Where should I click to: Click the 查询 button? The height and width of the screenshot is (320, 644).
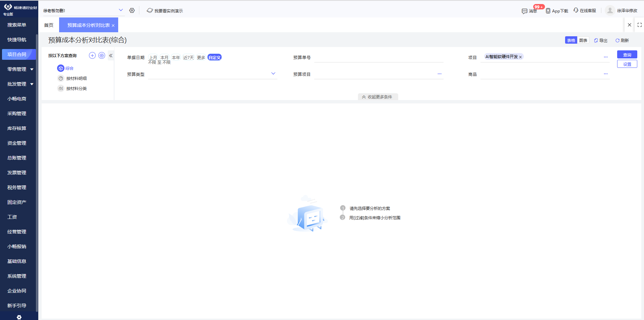coord(627,54)
